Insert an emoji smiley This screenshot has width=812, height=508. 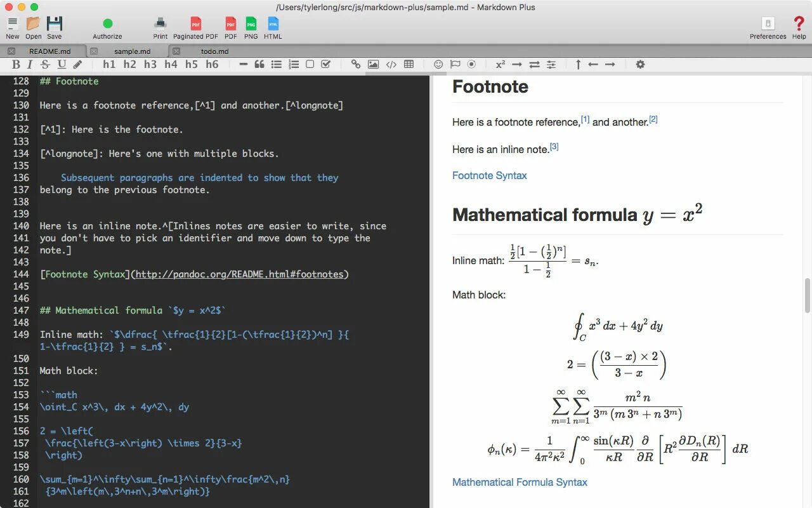tap(438, 64)
